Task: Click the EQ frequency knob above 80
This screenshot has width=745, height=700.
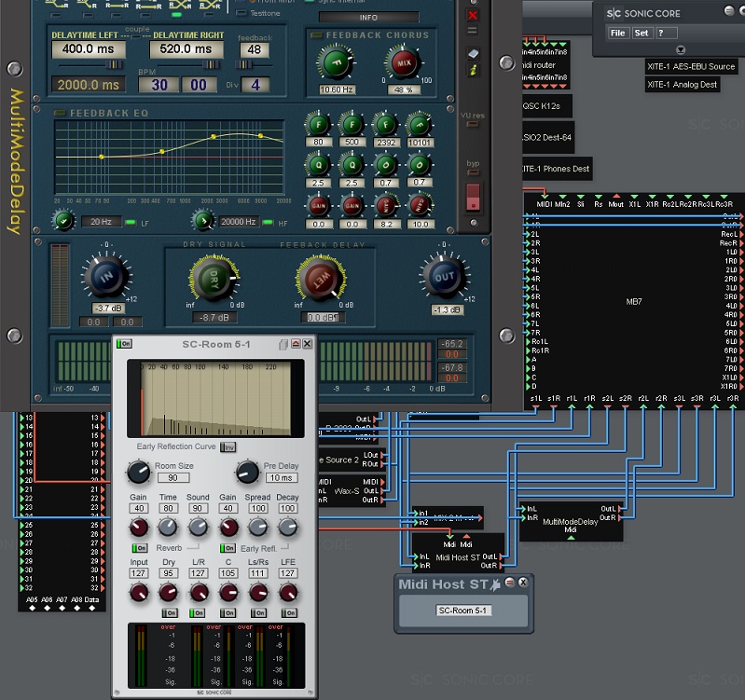Action: pyautogui.click(x=318, y=124)
